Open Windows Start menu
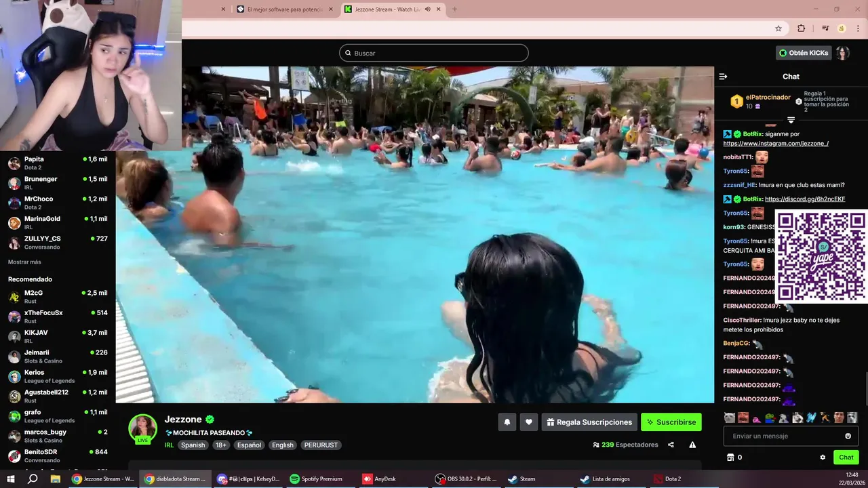The height and width of the screenshot is (488, 868). pyautogui.click(x=12, y=479)
